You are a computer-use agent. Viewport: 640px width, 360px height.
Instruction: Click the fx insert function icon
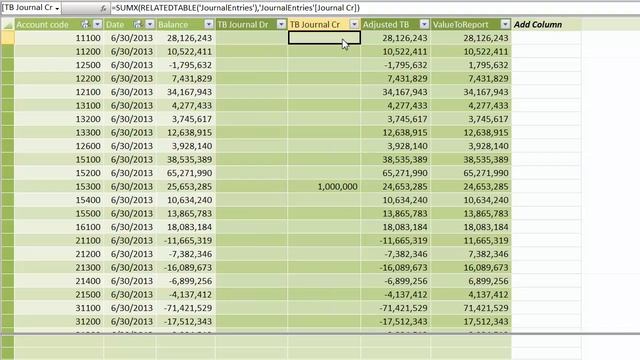click(103, 8)
